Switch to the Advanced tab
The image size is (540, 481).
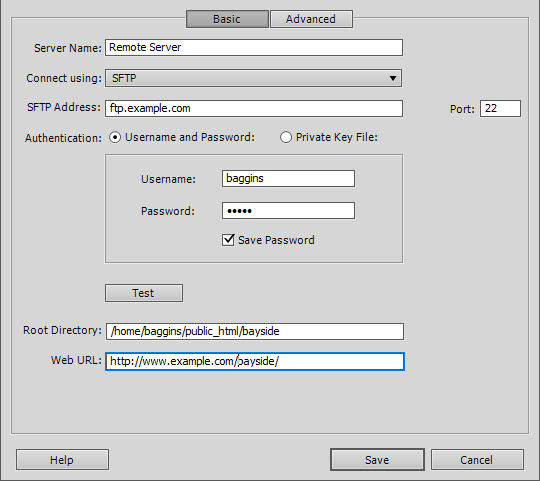tap(311, 19)
